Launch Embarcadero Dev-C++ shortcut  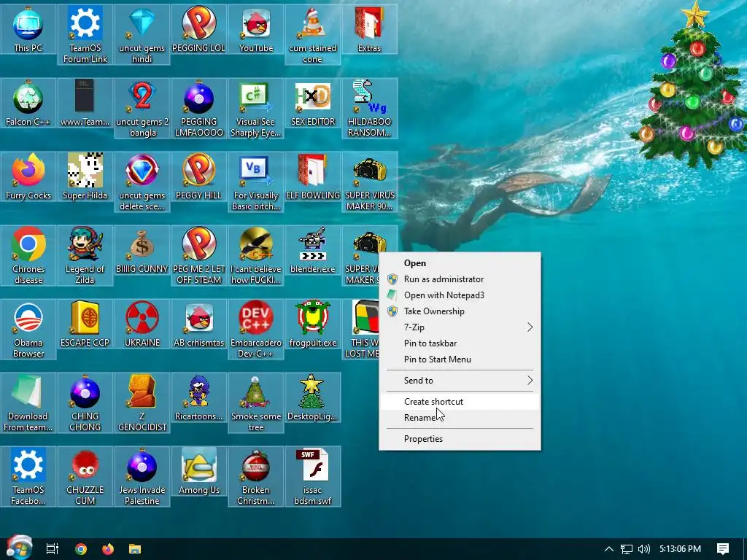(256, 330)
